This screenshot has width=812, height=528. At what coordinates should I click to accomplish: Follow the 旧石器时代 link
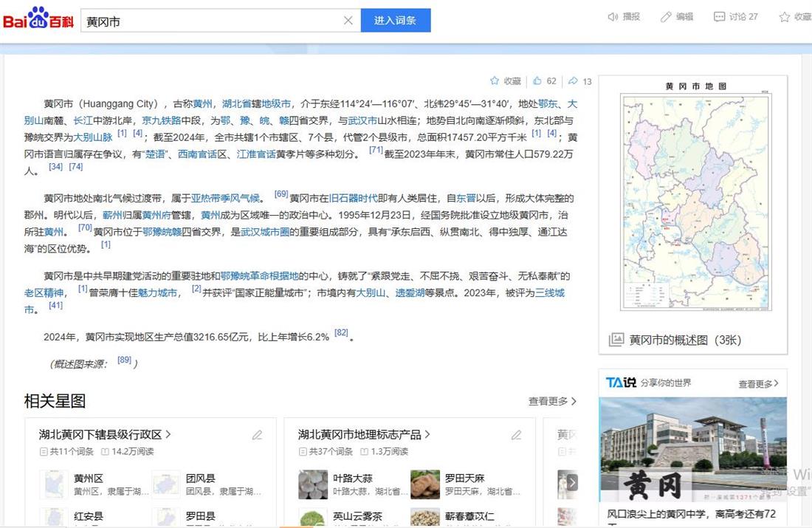click(x=353, y=198)
